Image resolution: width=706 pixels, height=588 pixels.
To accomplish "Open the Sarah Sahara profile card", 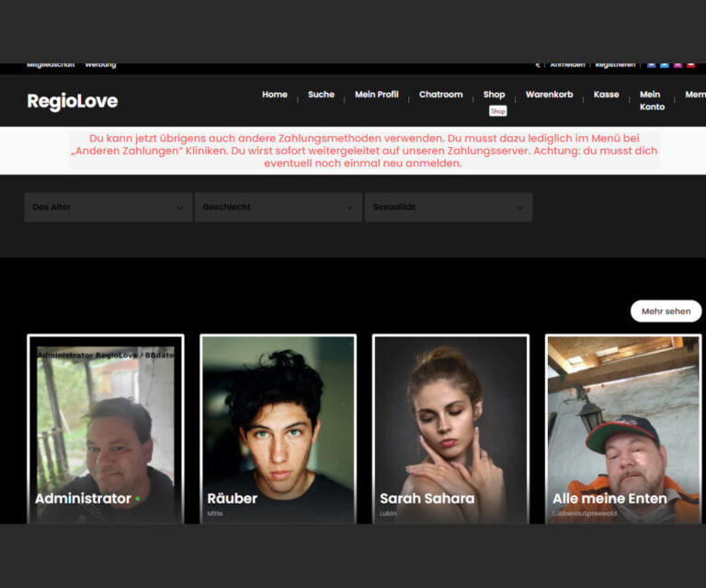I will pos(450,429).
